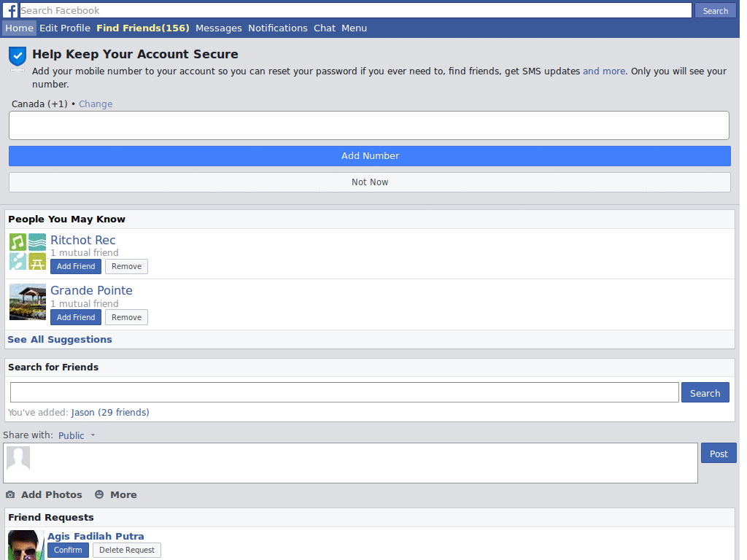Add Ritchot Rec as a friend
This screenshot has height=560, width=747.
(76, 266)
